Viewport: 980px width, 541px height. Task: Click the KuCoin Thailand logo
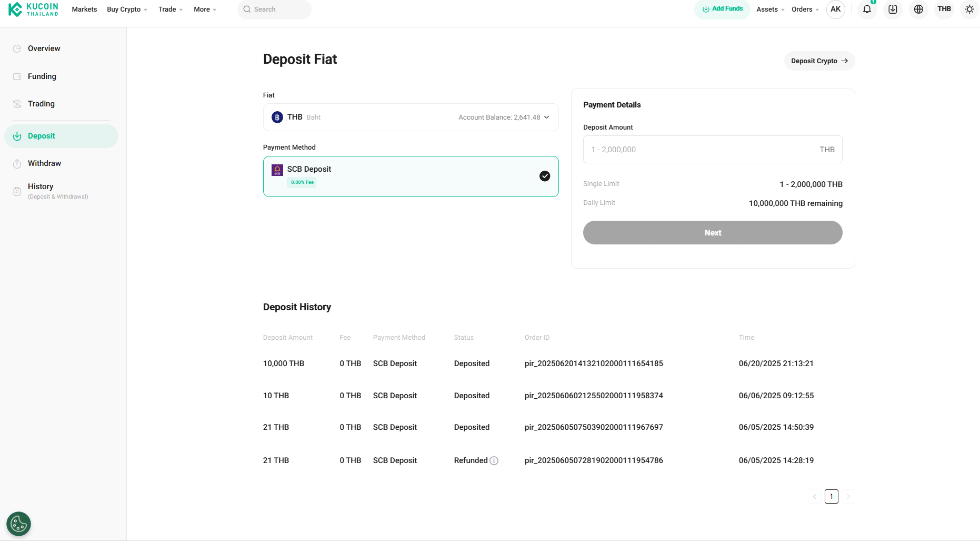(34, 9)
